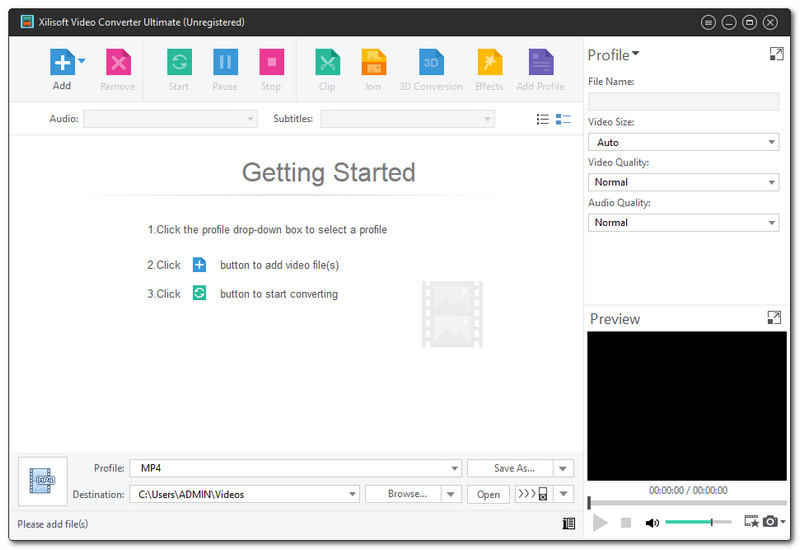Open the Effects tool
The width and height of the screenshot is (800, 550).
(x=489, y=63)
